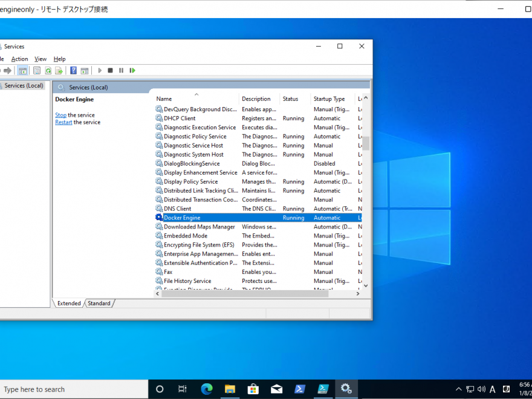This screenshot has width=532, height=399.
Task: Open Properties via the toolbar icon
Action: 37,71
